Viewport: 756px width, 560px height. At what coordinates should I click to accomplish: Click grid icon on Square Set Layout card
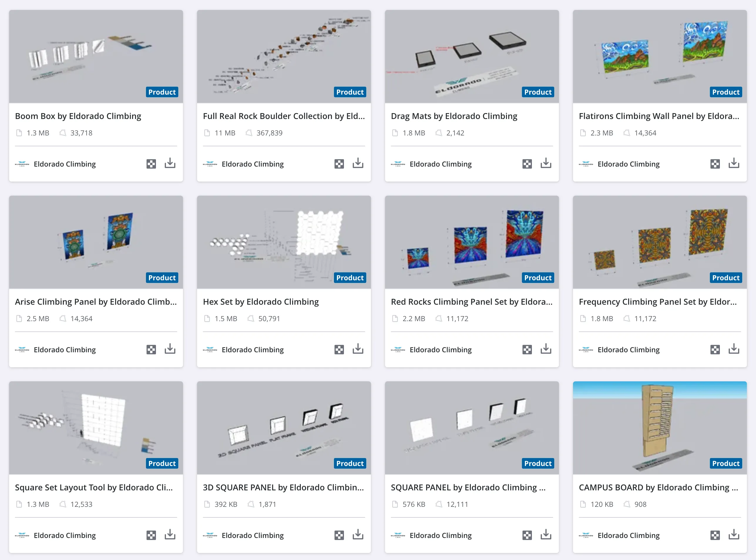click(x=151, y=535)
